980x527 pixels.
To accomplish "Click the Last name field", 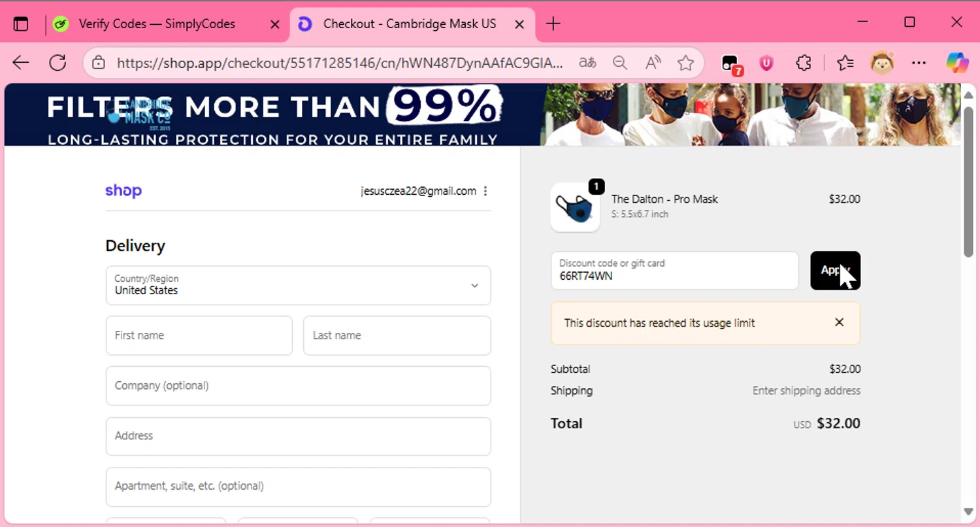I will click(397, 335).
